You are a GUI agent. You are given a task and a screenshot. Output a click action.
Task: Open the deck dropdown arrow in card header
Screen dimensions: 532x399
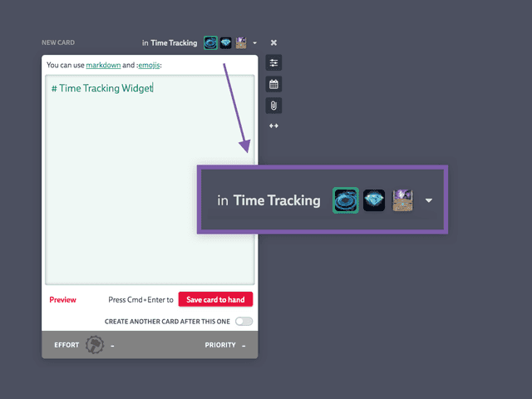255,43
